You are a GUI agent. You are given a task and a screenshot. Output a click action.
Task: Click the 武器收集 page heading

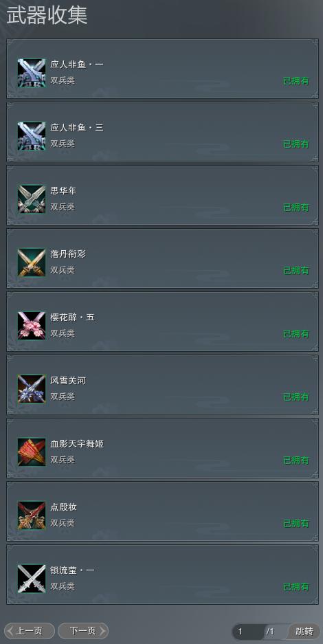coord(47,15)
